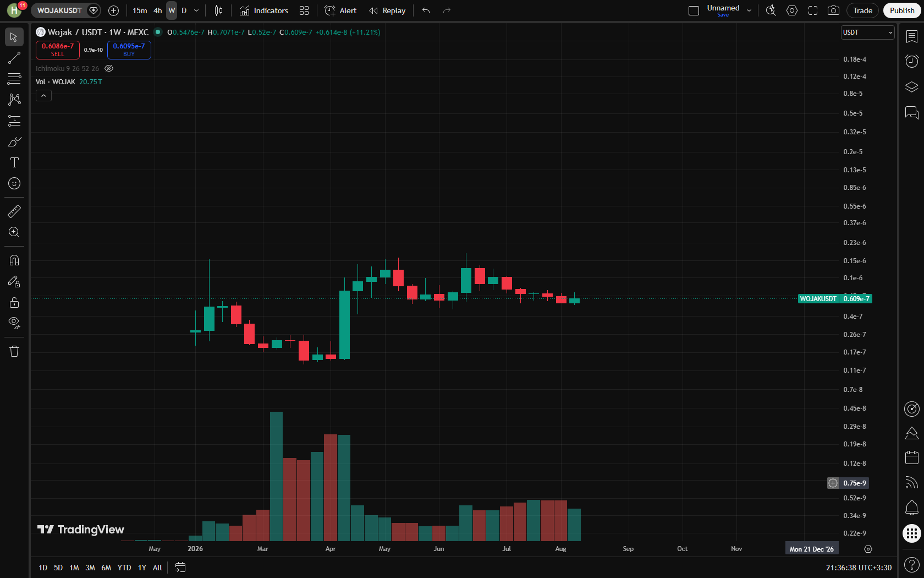Set date range to 6M
Screen dimensions: 924x578
106,568
